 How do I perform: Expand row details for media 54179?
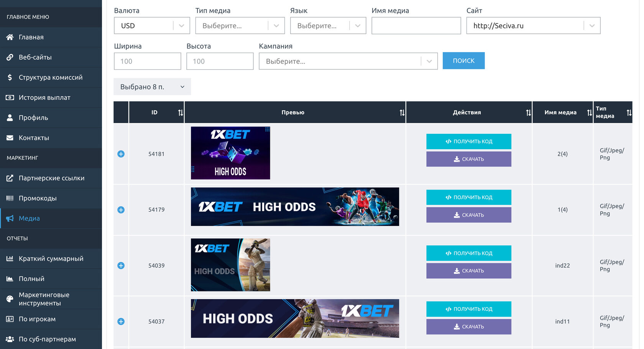click(x=121, y=210)
